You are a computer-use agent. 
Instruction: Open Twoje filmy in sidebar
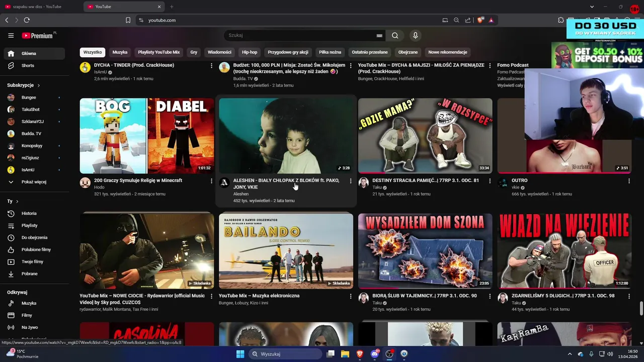34,261
